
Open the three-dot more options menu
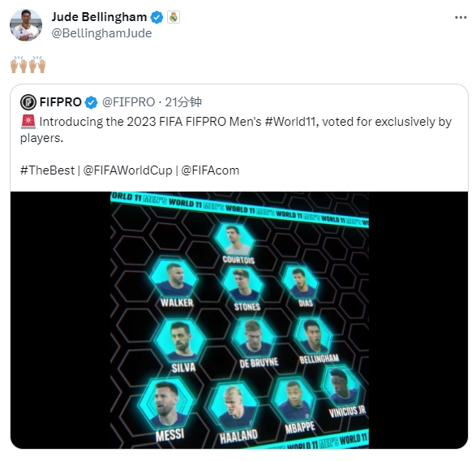[x=461, y=18]
